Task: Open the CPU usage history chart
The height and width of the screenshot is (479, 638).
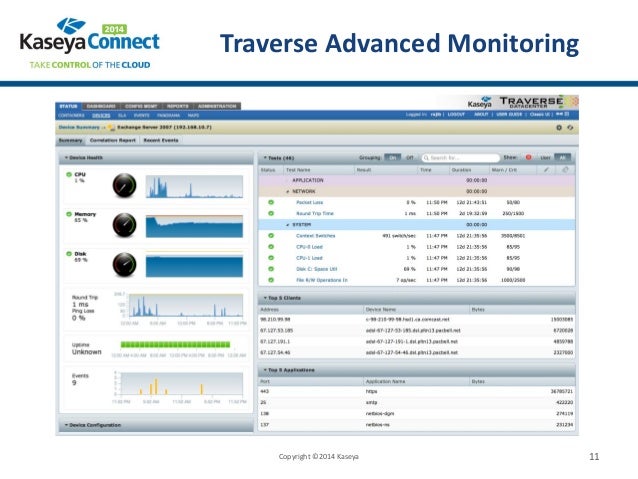Action: (x=194, y=186)
